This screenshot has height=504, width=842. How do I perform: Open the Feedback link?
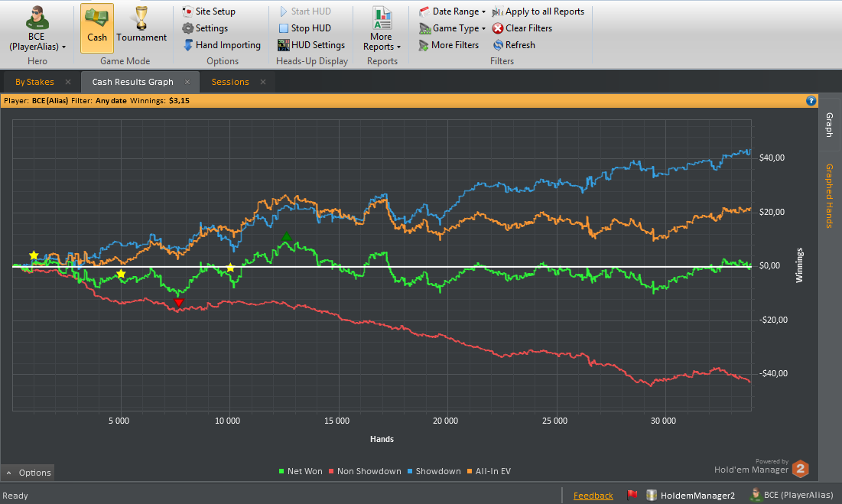(593, 496)
